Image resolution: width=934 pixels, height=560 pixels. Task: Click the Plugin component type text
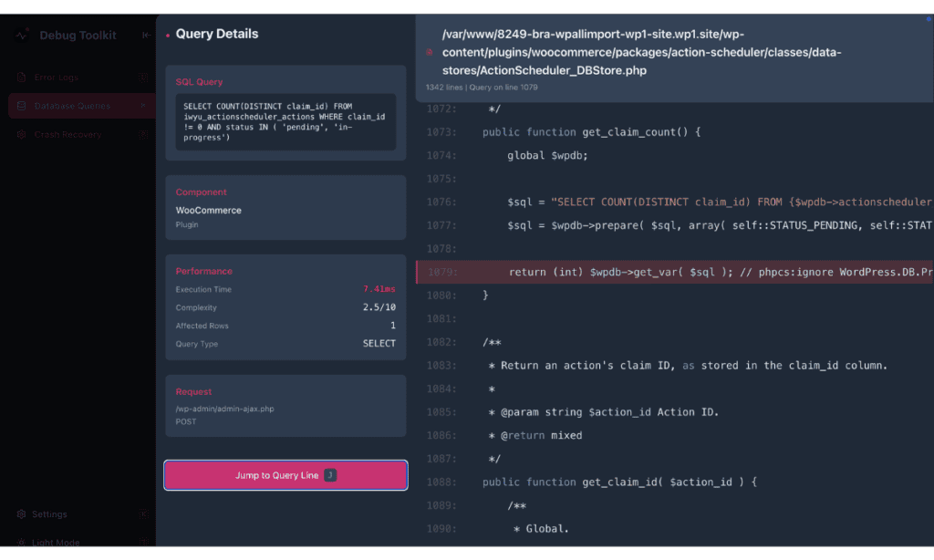coord(187,224)
